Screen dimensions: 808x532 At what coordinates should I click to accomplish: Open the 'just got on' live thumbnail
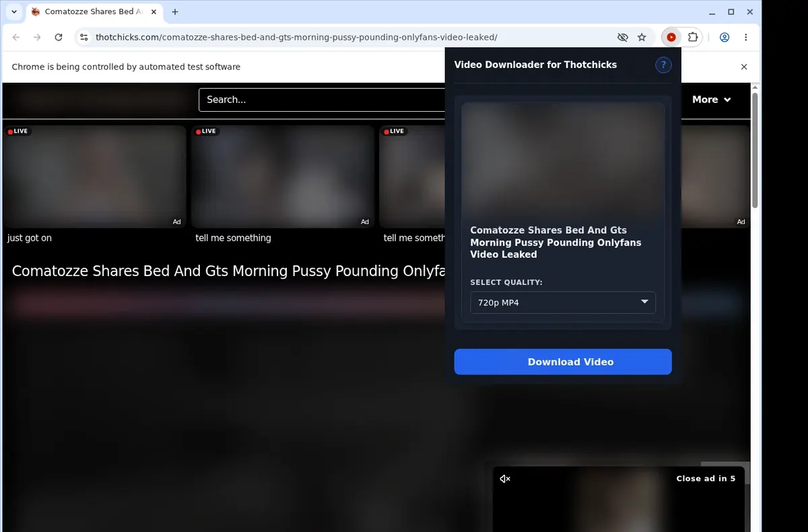click(94, 176)
